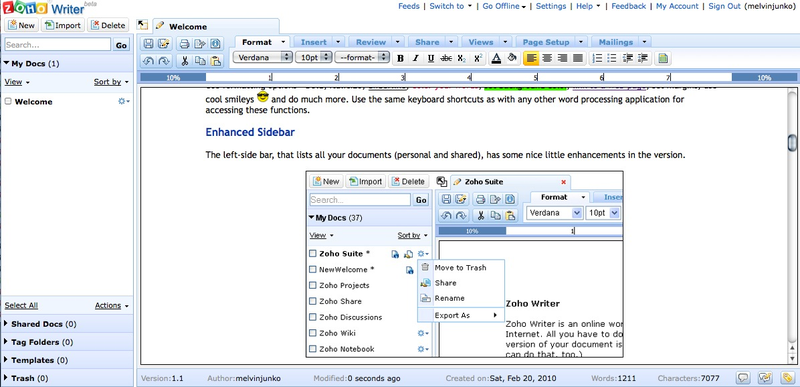Switch to the Share tab
800x387 pixels.
point(427,42)
